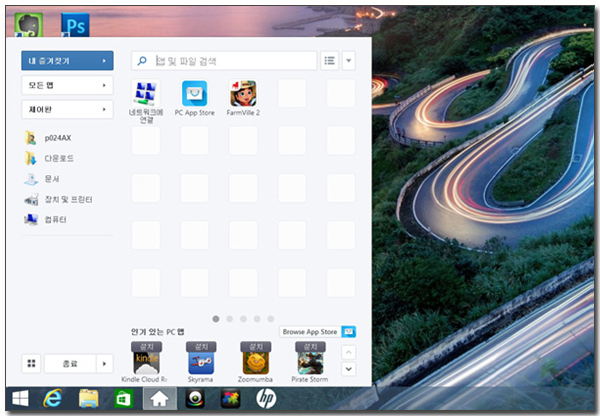Open the Evernote desktop shortcut
The width and height of the screenshot is (600, 416).
pos(29,25)
